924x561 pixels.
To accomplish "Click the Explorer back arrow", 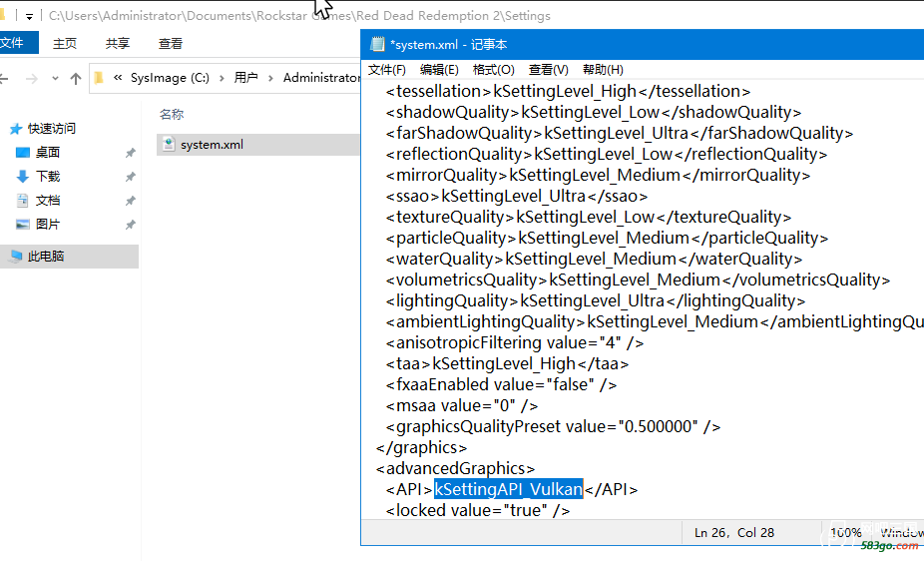I will pyautogui.click(x=4, y=79).
